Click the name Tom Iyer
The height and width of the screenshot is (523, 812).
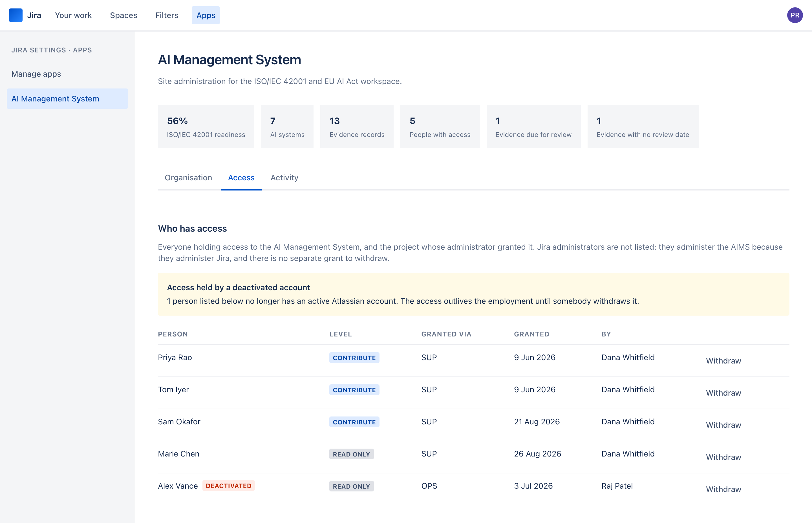tap(173, 389)
